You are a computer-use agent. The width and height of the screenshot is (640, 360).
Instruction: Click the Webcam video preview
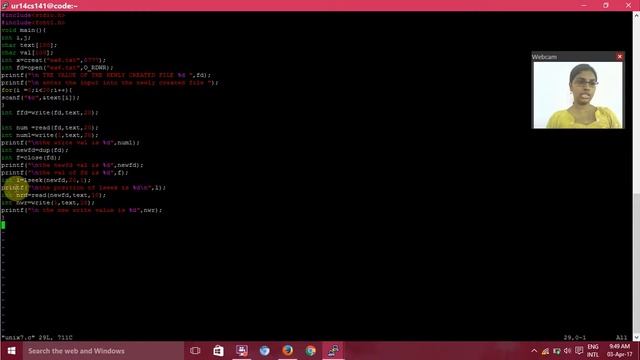578,95
